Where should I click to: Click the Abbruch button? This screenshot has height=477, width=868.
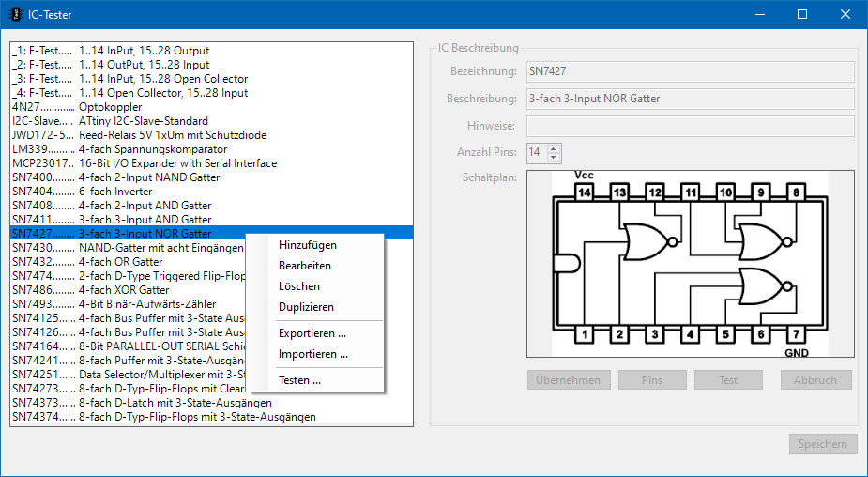point(815,380)
